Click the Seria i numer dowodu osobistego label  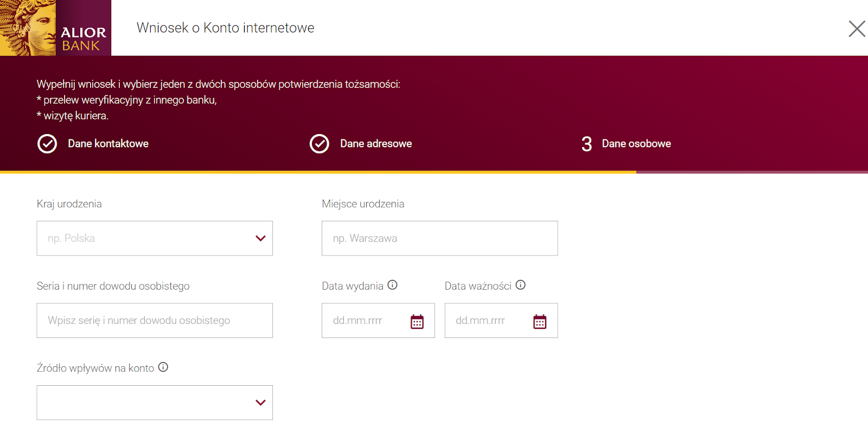click(113, 286)
